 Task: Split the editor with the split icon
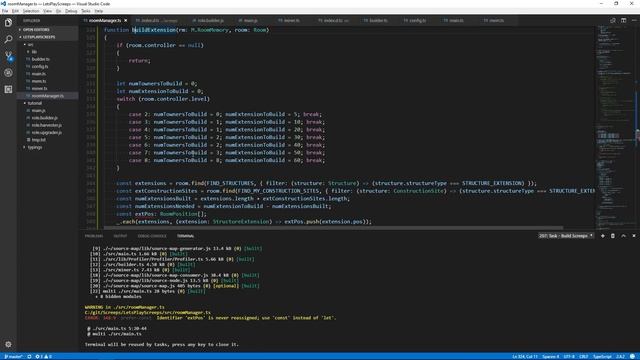click(623, 20)
